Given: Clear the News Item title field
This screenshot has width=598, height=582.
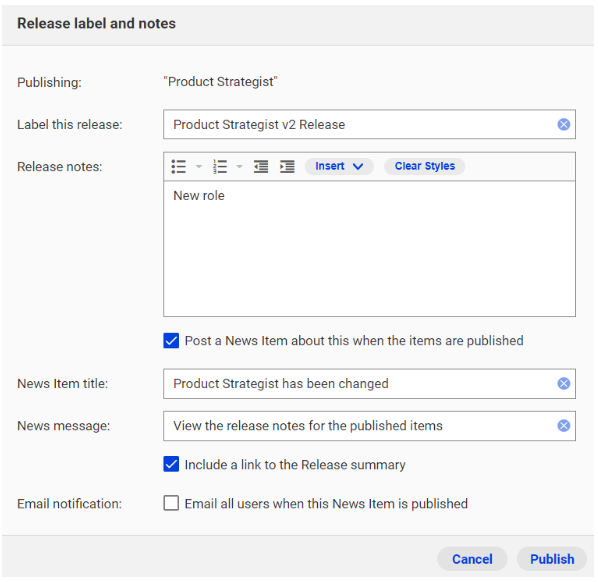Looking at the screenshot, I should pos(564,384).
